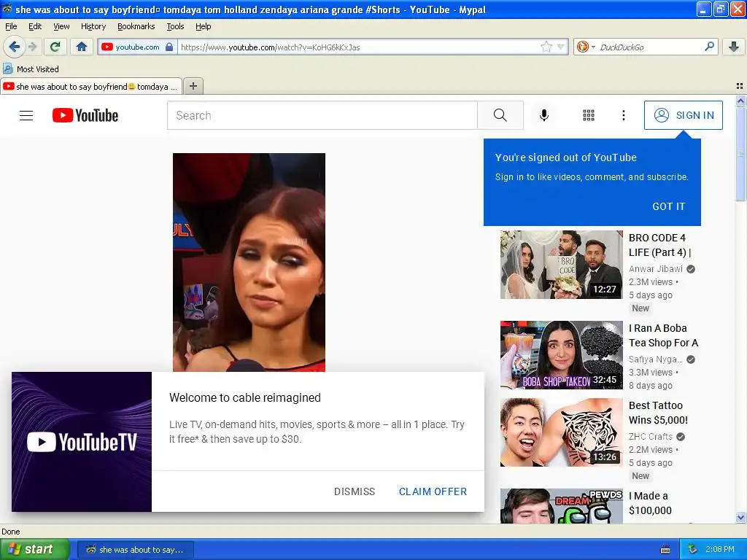This screenshot has width=747, height=560.
Task: Open the Tools menu
Action: (x=175, y=26)
